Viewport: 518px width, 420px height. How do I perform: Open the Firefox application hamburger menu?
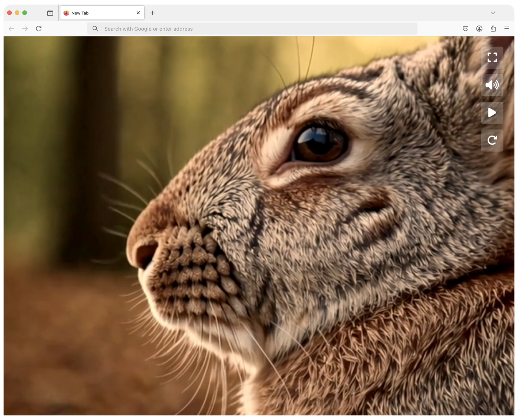(507, 29)
